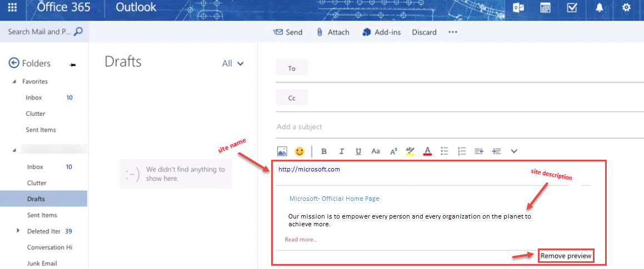Collapse the mailbox account section

14,150
